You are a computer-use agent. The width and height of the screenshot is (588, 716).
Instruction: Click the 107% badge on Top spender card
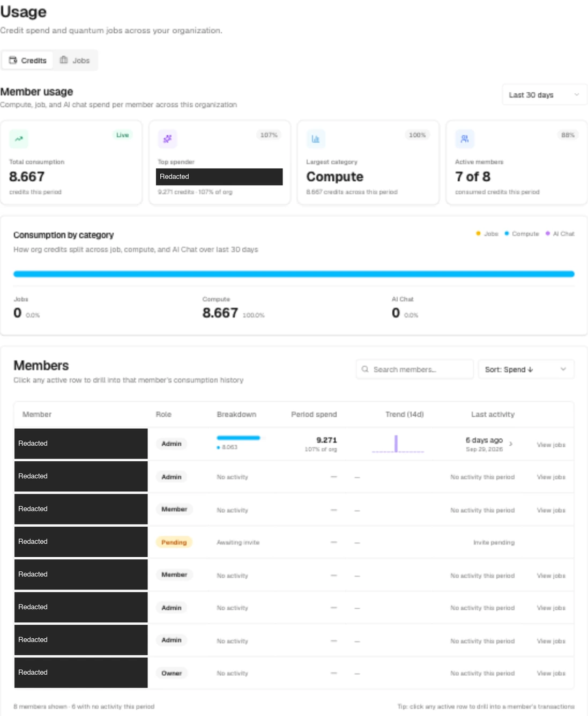(269, 135)
